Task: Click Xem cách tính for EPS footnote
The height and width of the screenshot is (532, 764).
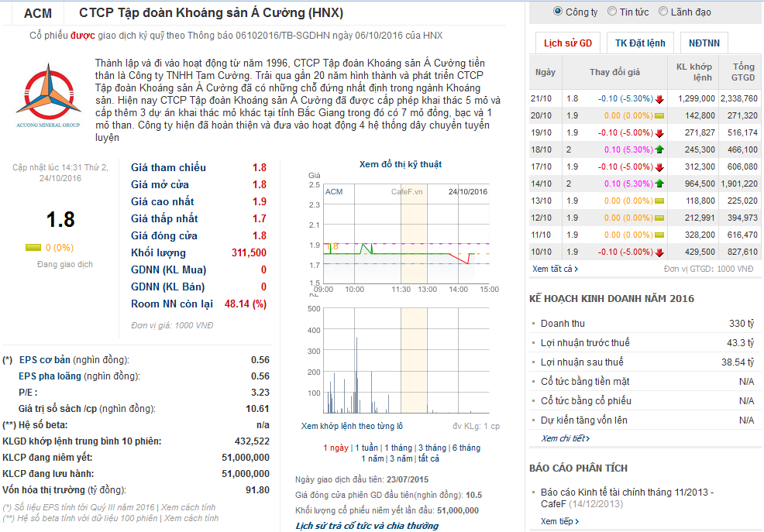Action: coord(188,507)
